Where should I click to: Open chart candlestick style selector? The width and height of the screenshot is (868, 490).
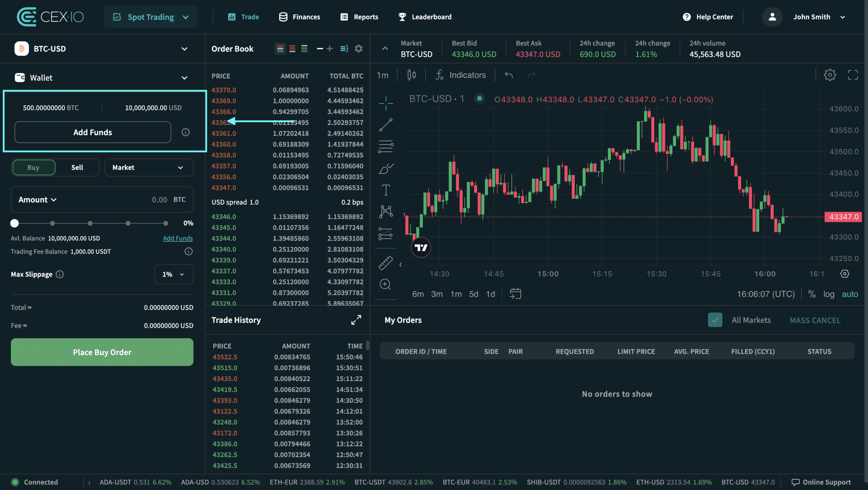pyautogui.click(x=411, y=75)
